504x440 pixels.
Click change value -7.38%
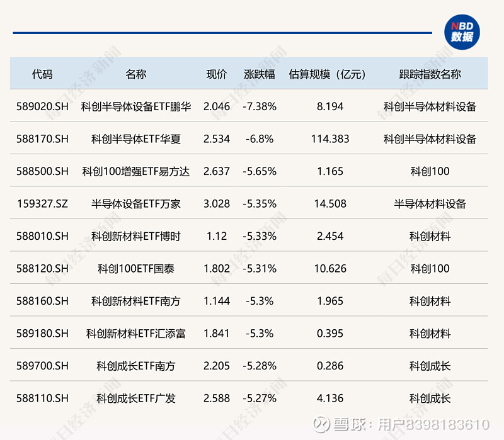pos(260,106)
